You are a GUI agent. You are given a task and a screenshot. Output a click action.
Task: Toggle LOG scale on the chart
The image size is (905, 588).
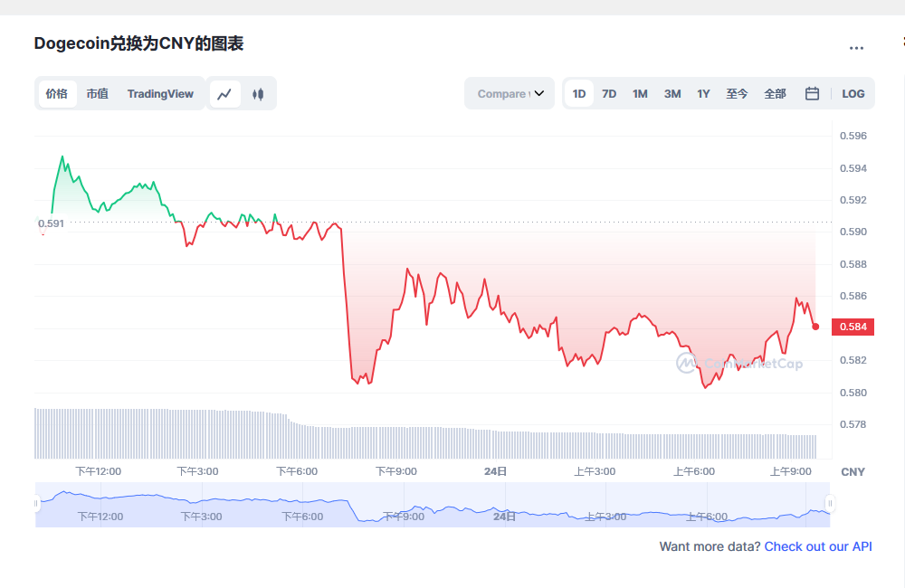(853, 94)
